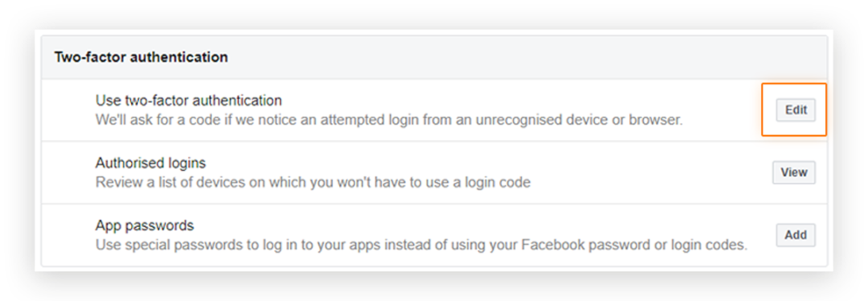
Task: Click Add button for App passwords
Action: click(796, 235)
